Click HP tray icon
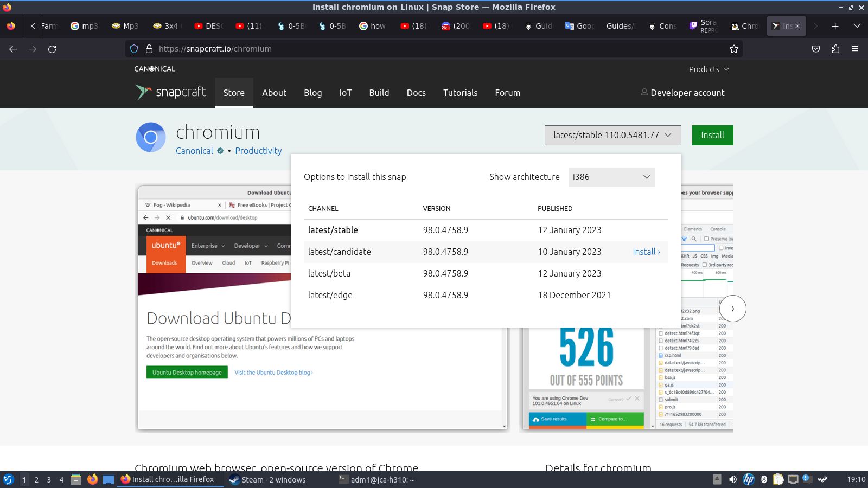Screen dimensions: 868x488 pyautogui.click(x=748, y=479)
